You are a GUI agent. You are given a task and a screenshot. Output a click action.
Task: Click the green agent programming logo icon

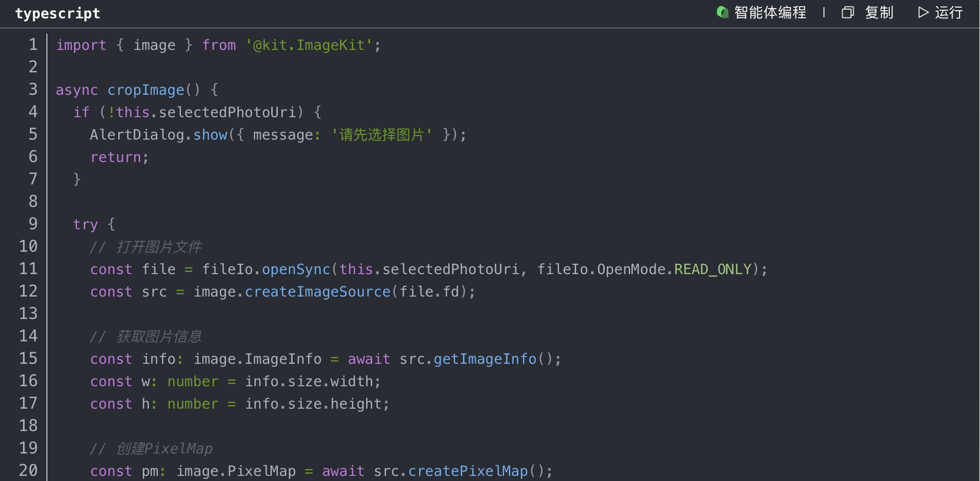pyautogui.click(x=723, y=12)
